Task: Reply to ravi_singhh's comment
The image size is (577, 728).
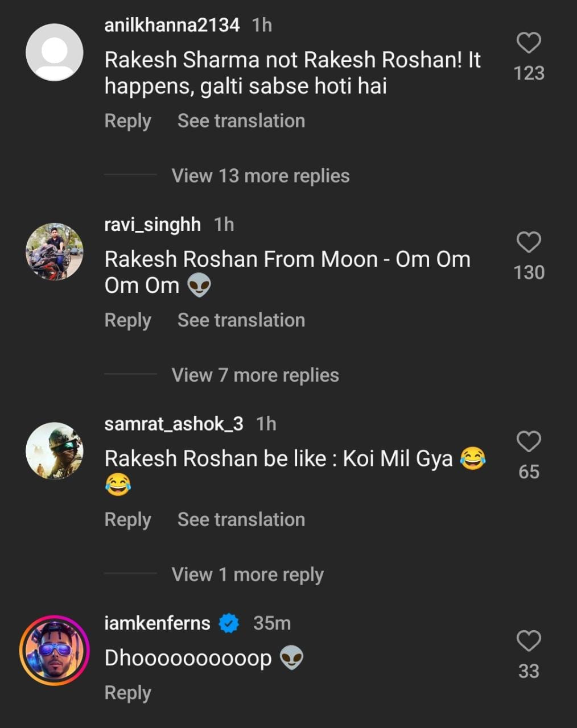Action: pos(127,320)
